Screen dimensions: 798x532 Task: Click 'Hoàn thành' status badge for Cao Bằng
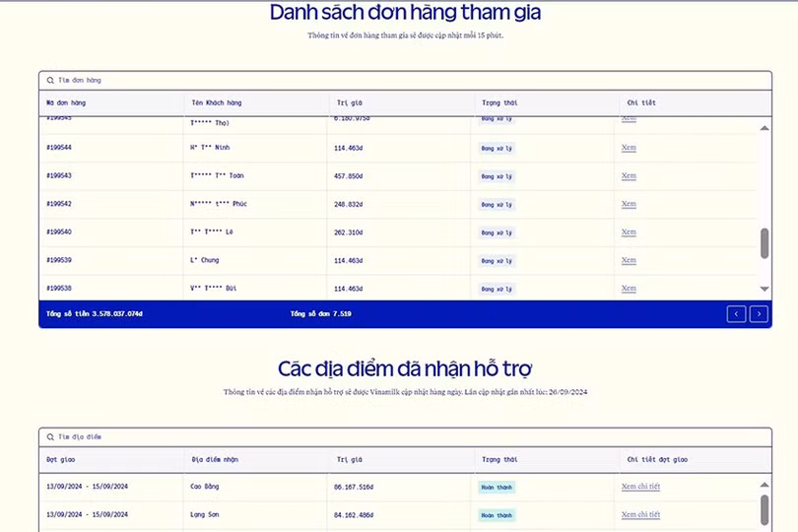pyautogui.click(x=498, y=487)
